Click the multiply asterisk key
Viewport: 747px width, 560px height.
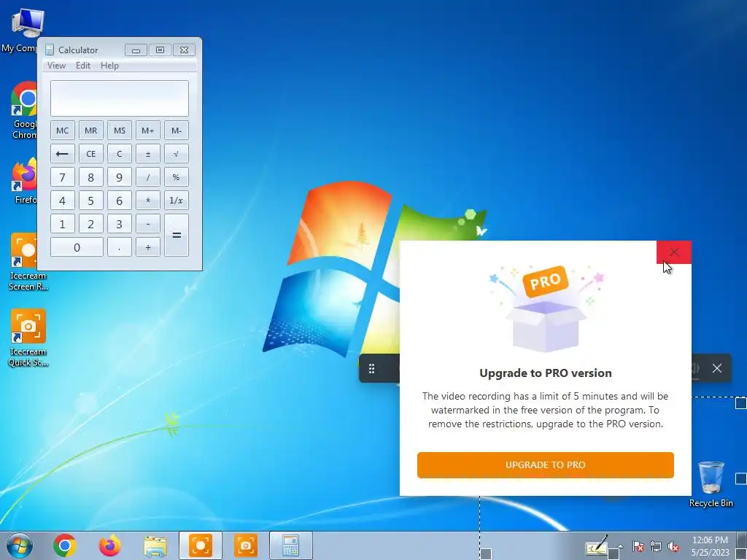point(147,201)
